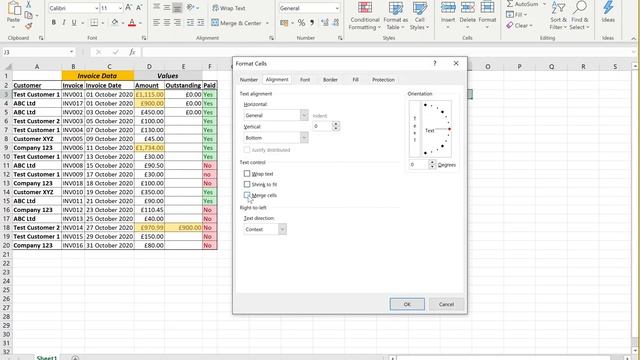Toggle Italic formatting

coord(64,23)
